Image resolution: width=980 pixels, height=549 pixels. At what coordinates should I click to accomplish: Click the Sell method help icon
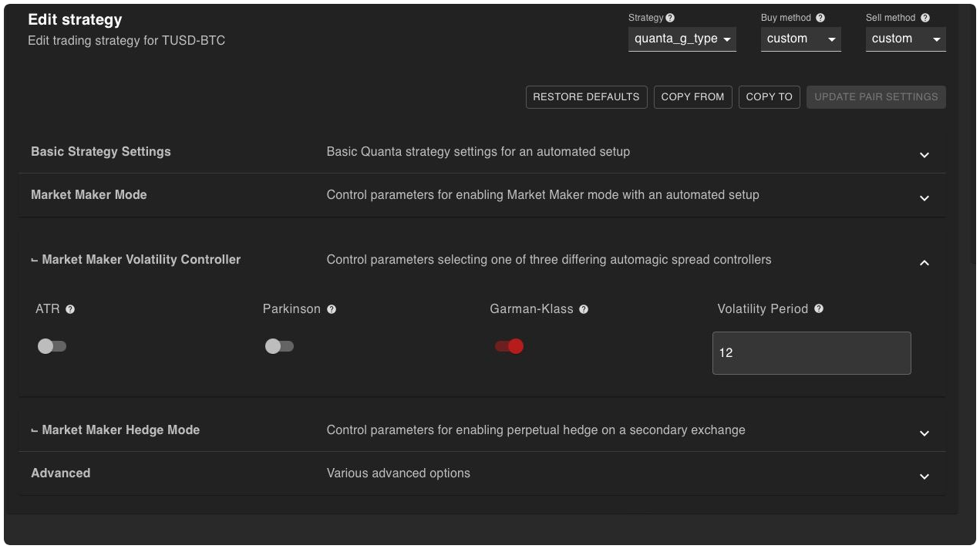click(925, 18)
